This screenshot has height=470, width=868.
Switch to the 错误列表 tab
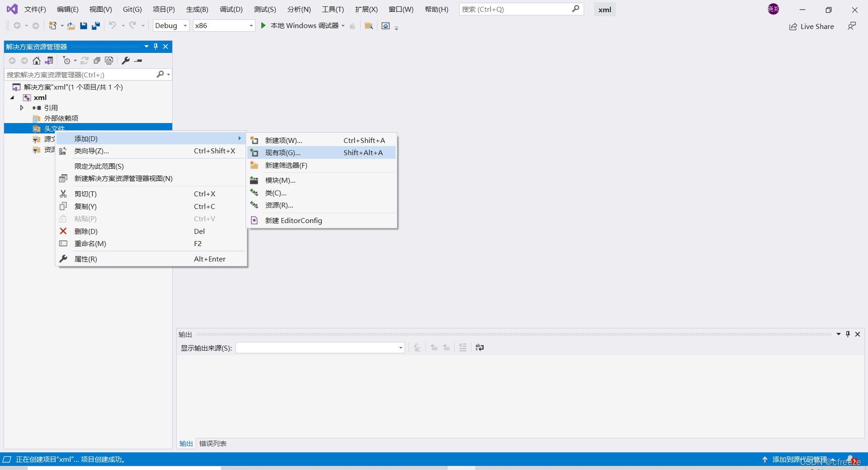pos(212,443)
